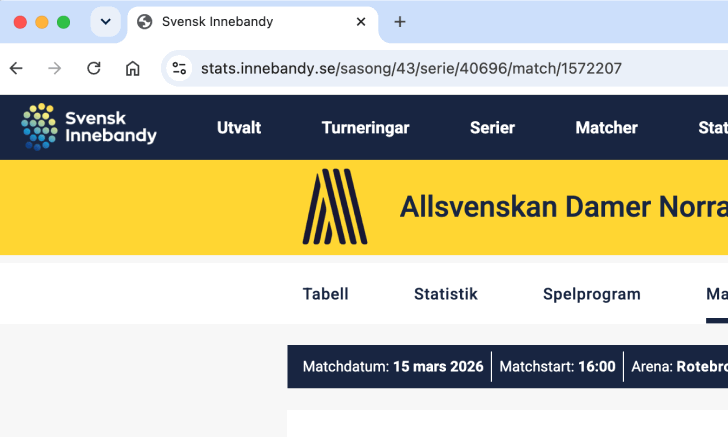This screenshot has width=728, height=437.
Task: Click the Allsvenskan Damer Norra heading
Action: click(564, 207)
